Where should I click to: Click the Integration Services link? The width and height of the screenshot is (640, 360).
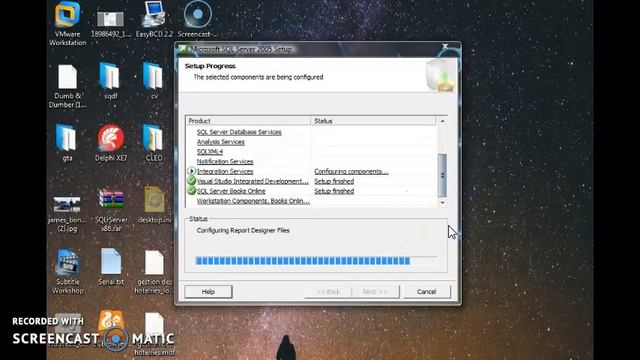225,171
